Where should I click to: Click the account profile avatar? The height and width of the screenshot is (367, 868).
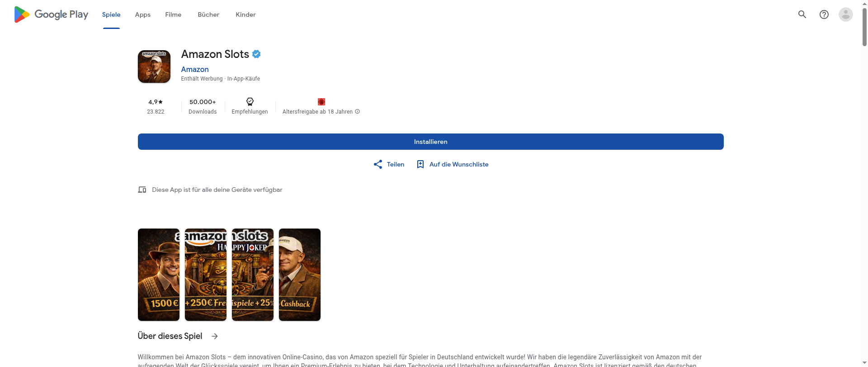pyautogui.click(x=845, y=14)
